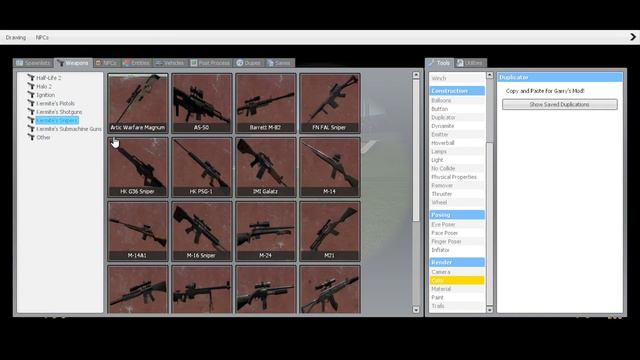Click Show Saved Duplications button
Viewport: 640px width, 360px height.
560,104
